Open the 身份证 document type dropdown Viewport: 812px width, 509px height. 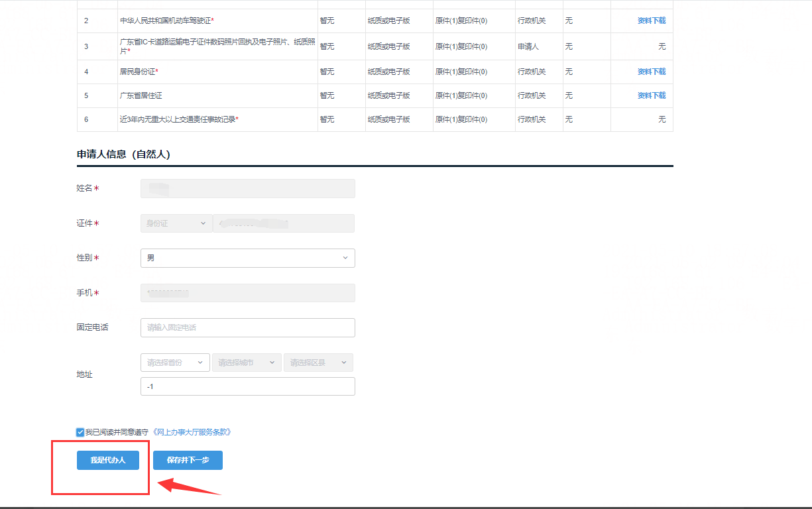176,223
